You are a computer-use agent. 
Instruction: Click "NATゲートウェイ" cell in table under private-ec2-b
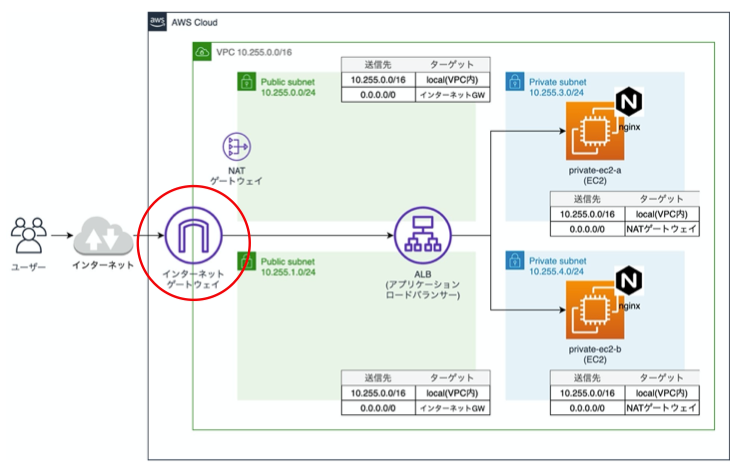coord(661,408)
